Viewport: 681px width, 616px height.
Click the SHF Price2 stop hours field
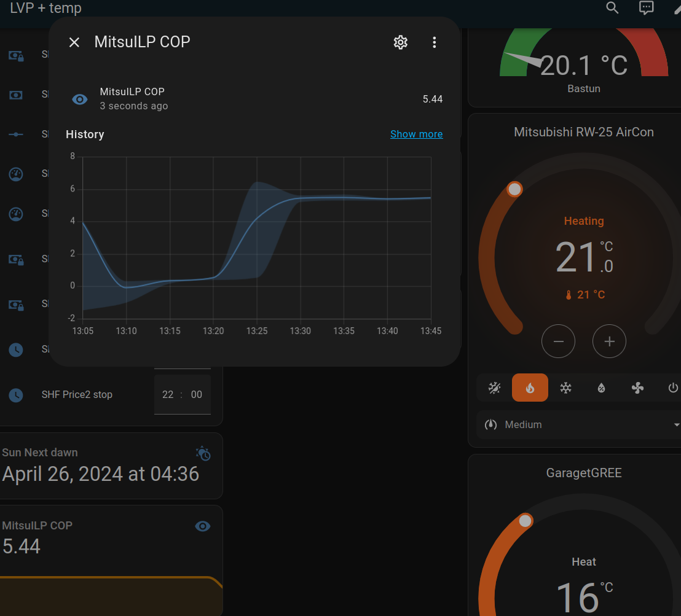[168, 395]
